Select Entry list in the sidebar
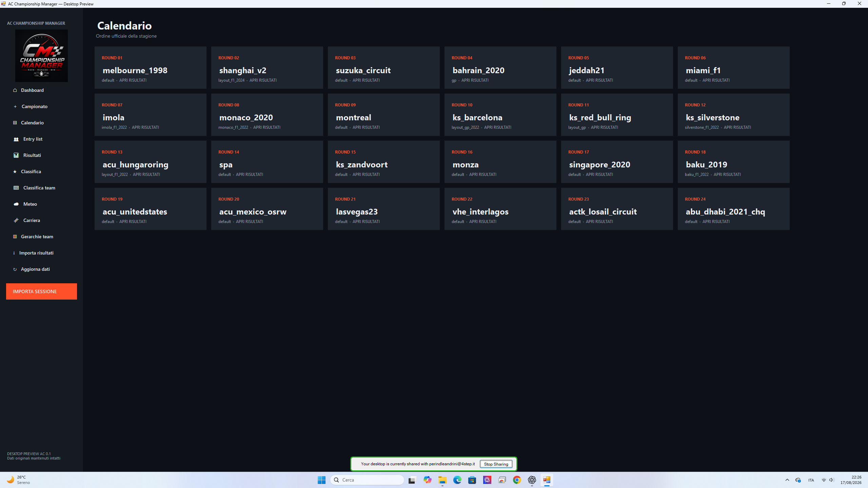This screenshot has width=868, height=488. coord(33,139)
